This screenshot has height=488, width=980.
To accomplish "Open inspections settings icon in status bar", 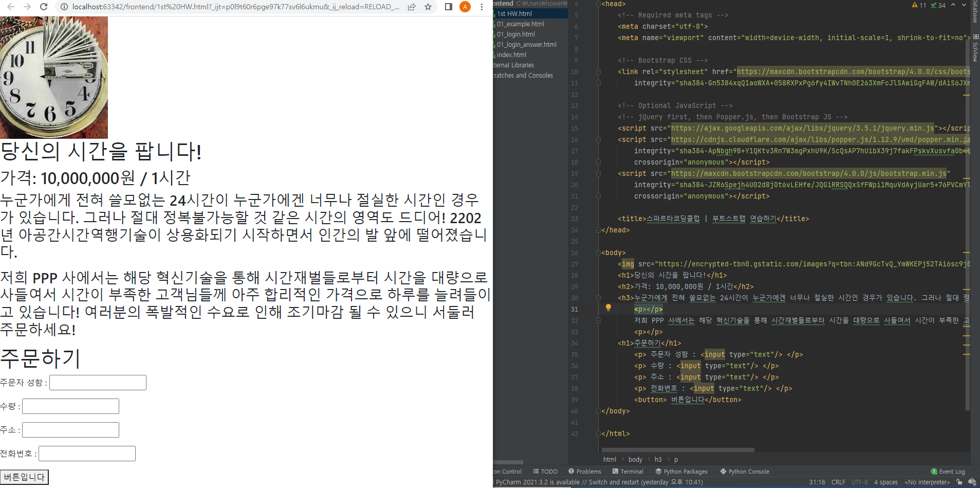I will tap(972, 482).
